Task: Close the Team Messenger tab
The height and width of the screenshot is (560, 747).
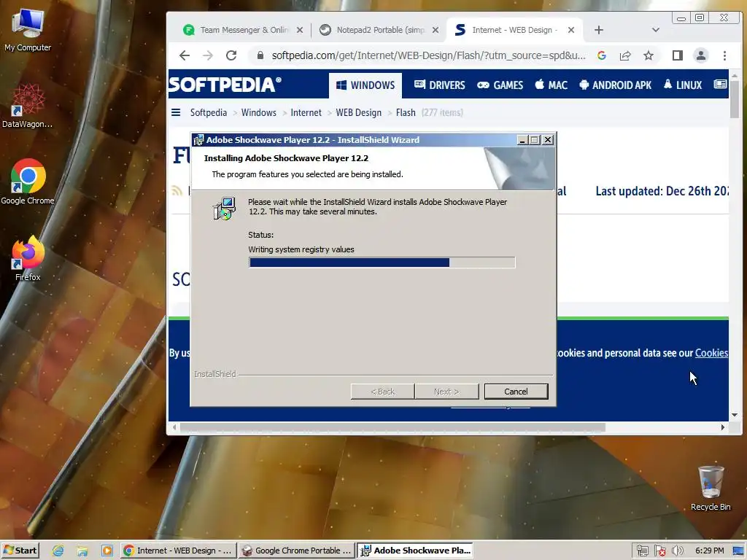Action: tap(300, 30)
